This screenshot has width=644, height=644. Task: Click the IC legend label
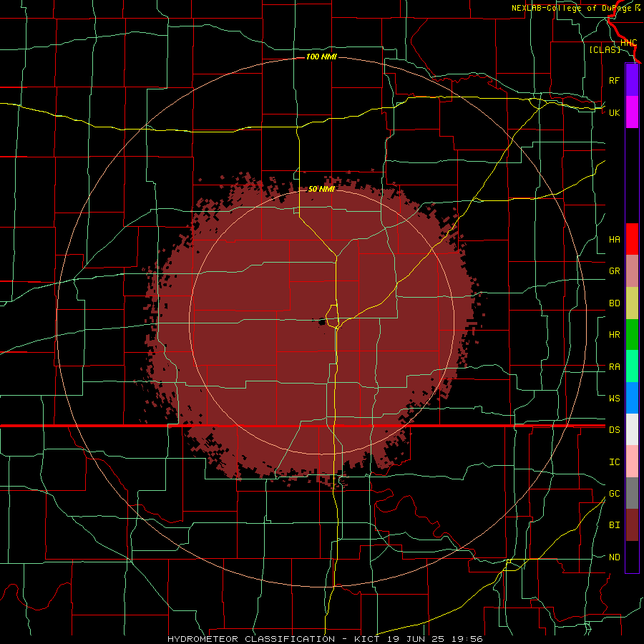click(615, 462)
